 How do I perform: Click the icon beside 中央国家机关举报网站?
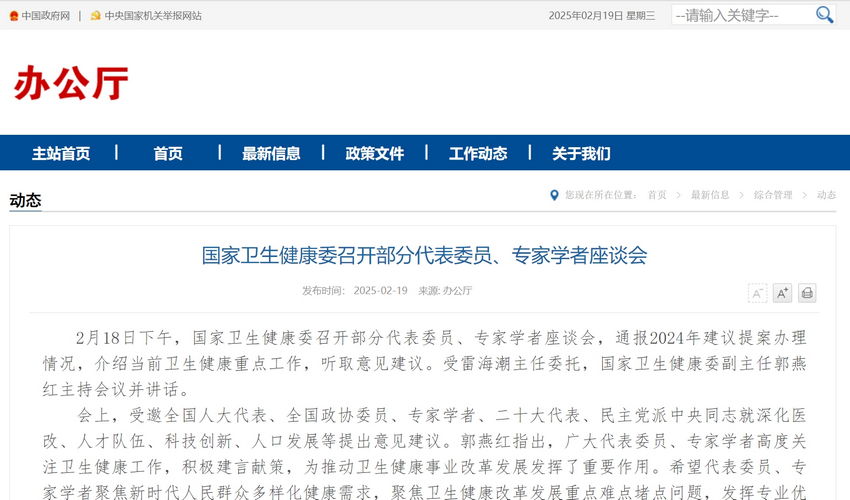96,16
